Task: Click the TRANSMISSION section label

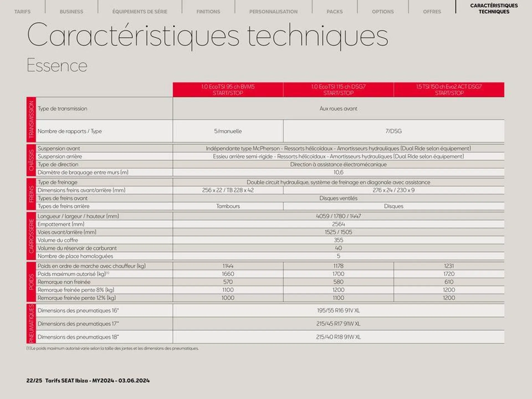Action: coord(31,120)
